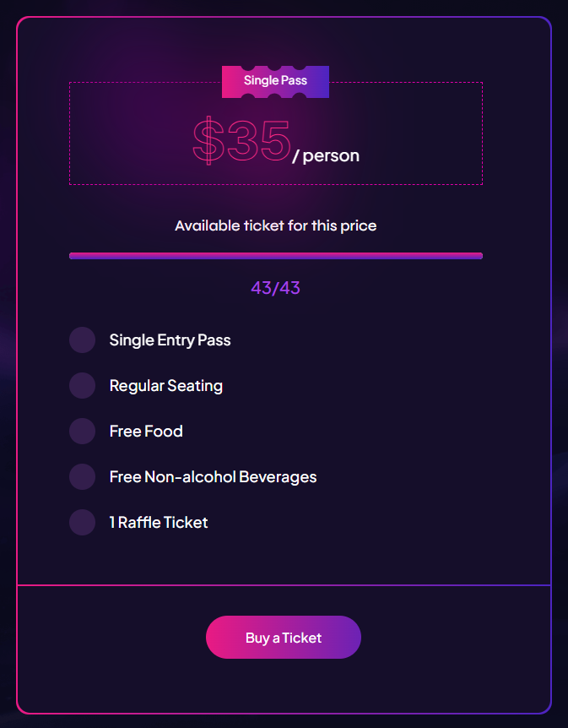Select the bullet icon beside Free Food

[x=82, y=432]
